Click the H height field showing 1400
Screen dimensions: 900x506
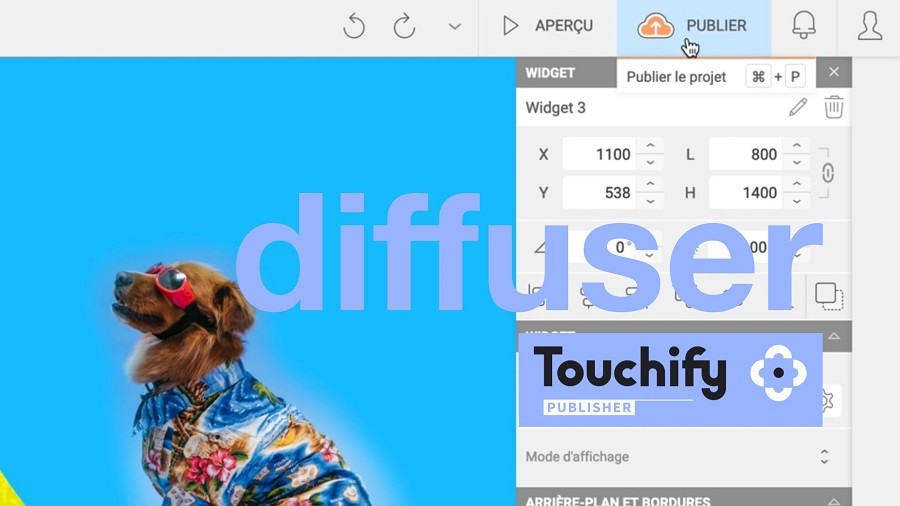click(x=746, y=192)
